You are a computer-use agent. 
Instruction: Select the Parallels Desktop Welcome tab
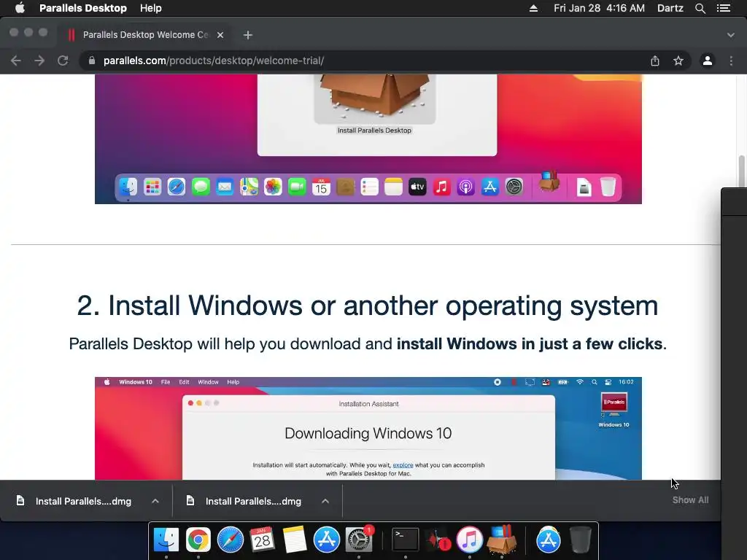[145, 35]
